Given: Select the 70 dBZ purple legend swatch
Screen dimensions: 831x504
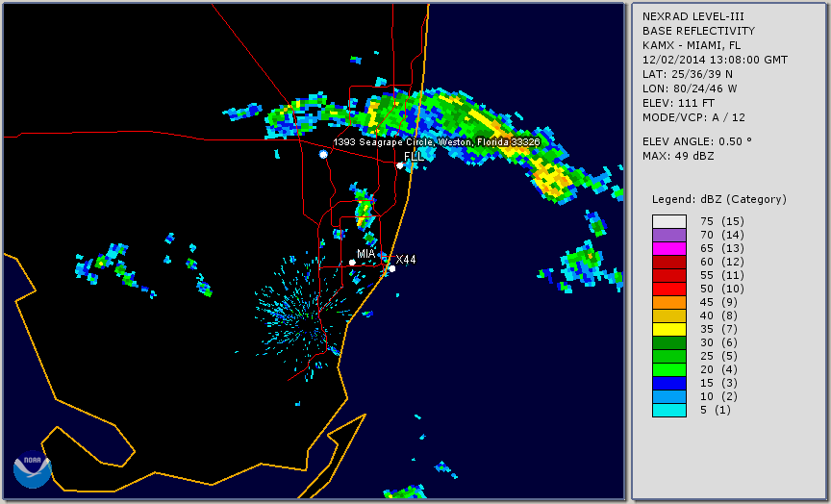Looking at the screenshot, I should [x=669, y=235].
